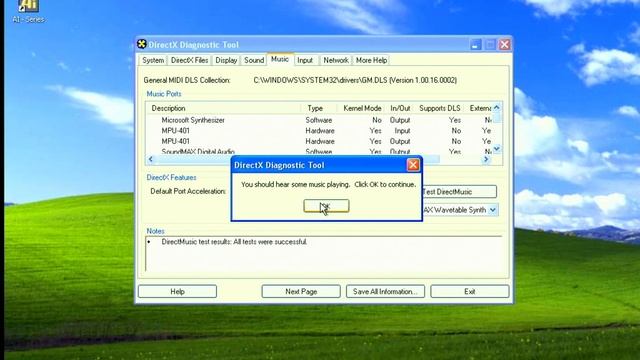This screenshot has width=640, height=360.
Task: Click OK in the music test dialog
Action: (x=326, y=206)
